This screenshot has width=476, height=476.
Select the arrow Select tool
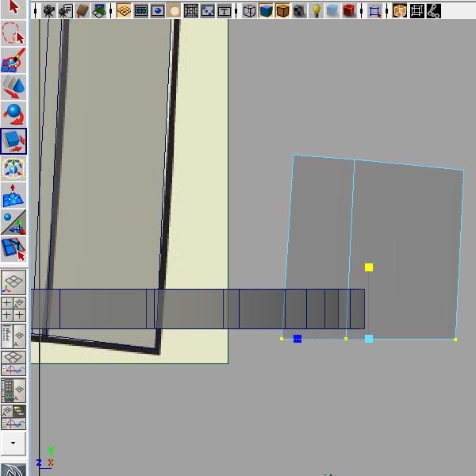[13, 8]
